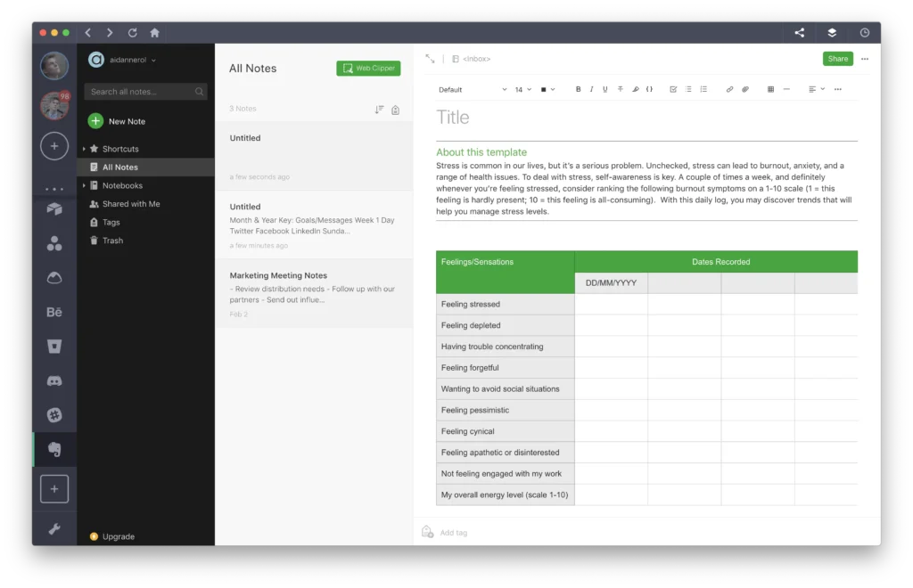Click the Add tag field
The image size is (913, 588).
(x=454, y=532)
